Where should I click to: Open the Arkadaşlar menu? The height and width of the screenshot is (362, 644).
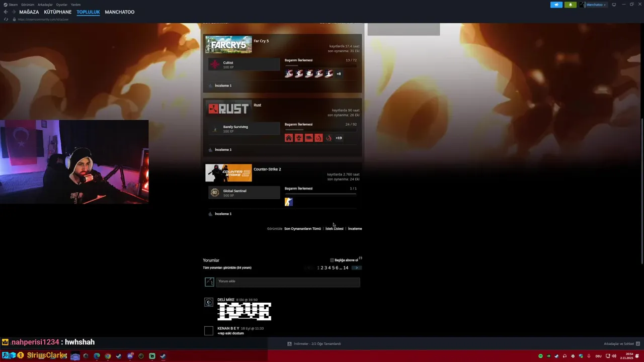click(x=45, y=5)
